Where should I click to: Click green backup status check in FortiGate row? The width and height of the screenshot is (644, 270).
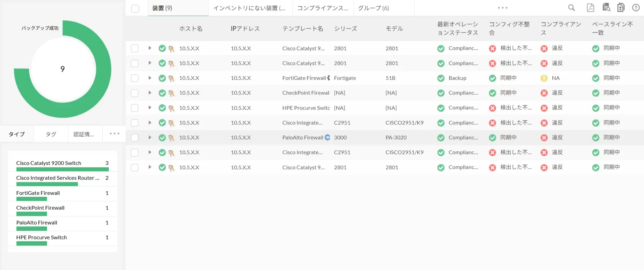tap(162, 78)
